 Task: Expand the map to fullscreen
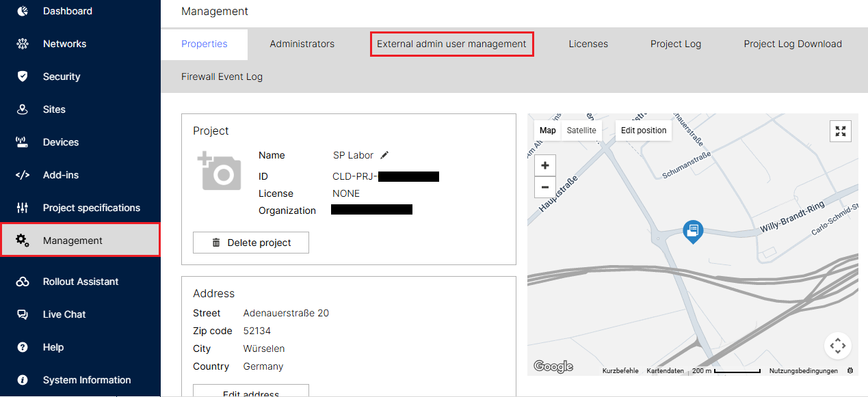840,131
